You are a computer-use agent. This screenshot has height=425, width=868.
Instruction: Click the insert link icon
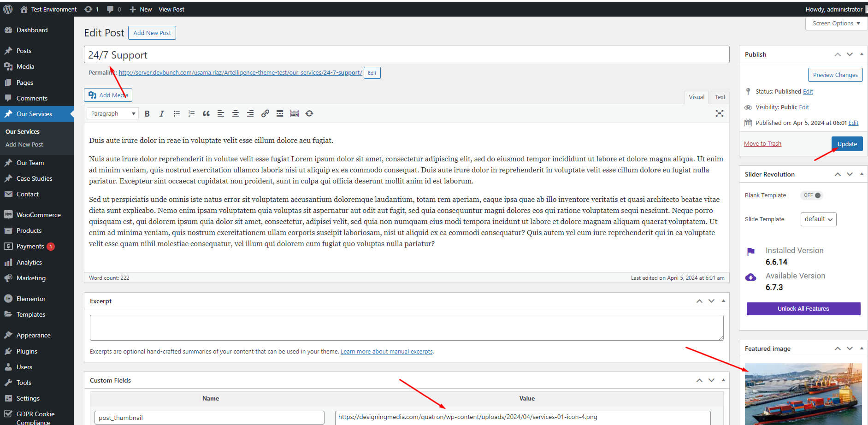click(x=265, y=113)
